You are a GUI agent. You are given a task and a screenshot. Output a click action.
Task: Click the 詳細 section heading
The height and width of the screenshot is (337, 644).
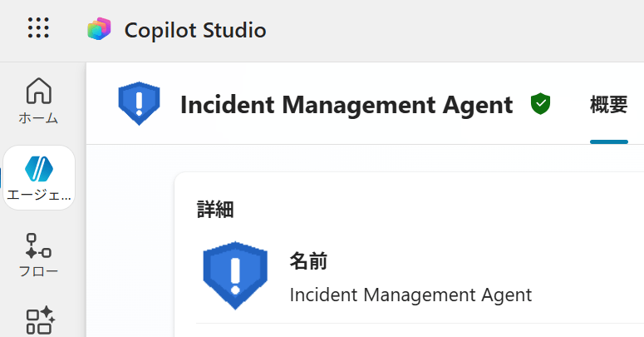coord(215,209)
